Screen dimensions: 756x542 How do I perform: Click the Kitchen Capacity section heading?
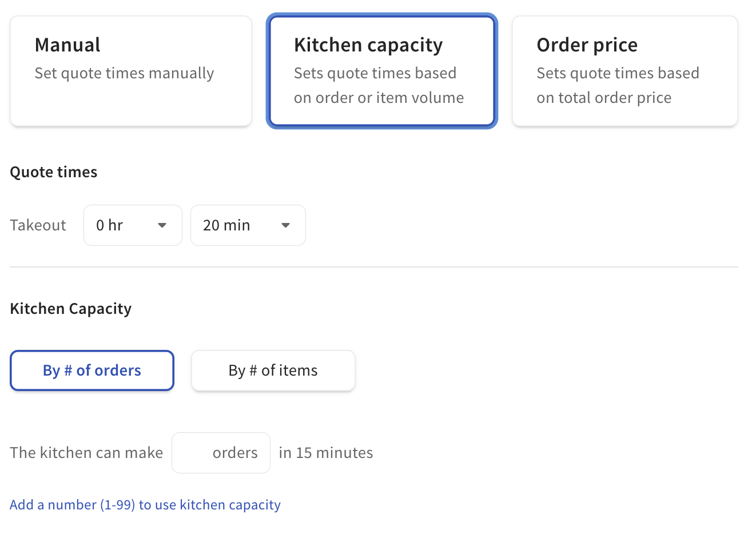[70, 308]
